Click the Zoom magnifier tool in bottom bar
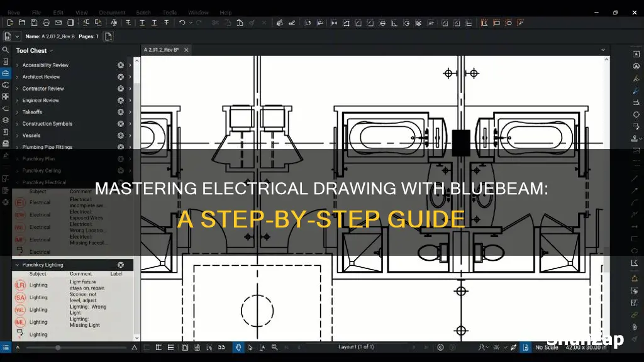Screen dimensions: 644x362 274,348
